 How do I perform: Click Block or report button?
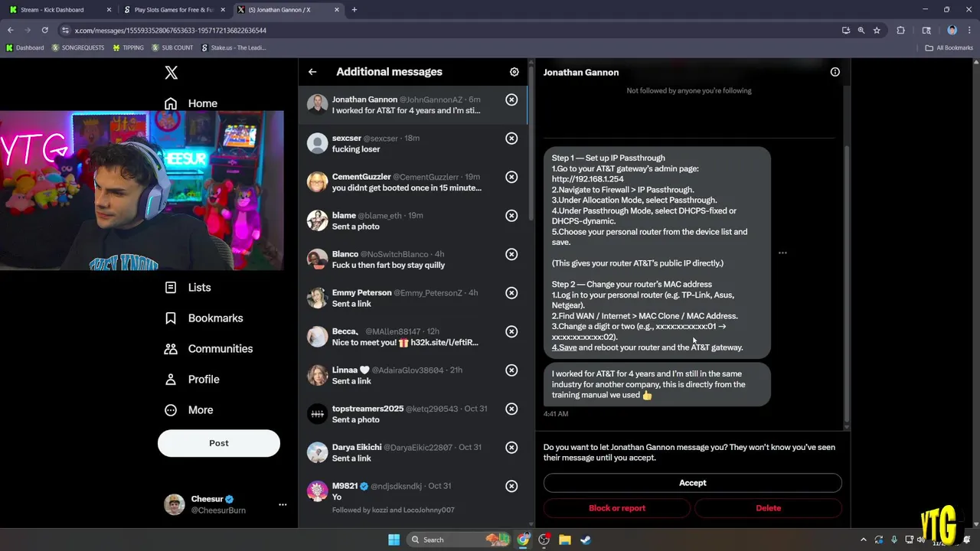(617, 508)
